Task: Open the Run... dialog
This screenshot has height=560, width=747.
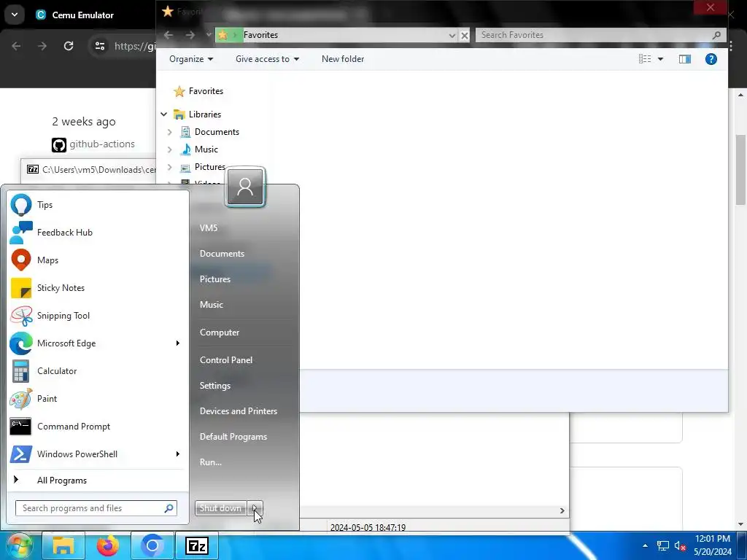Action: point(211,462)
